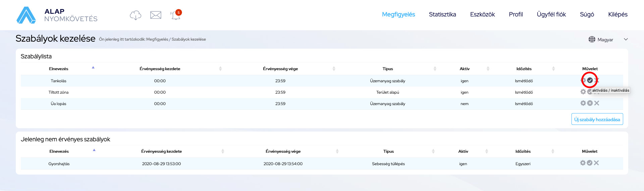Image resolution: width=644 pixels, height=191 pixels.
Task: Toggle activation of the Gyorshajtás rule
Action: point(590,163)
